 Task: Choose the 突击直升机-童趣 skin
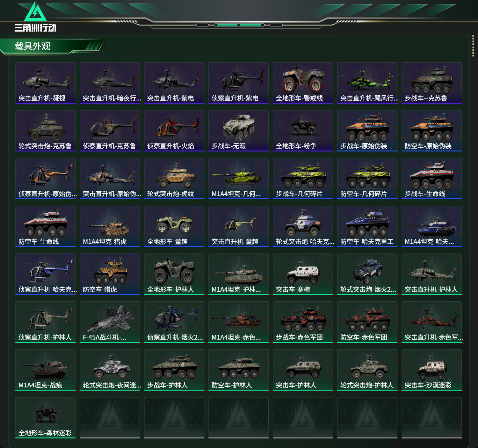(239, 226)
